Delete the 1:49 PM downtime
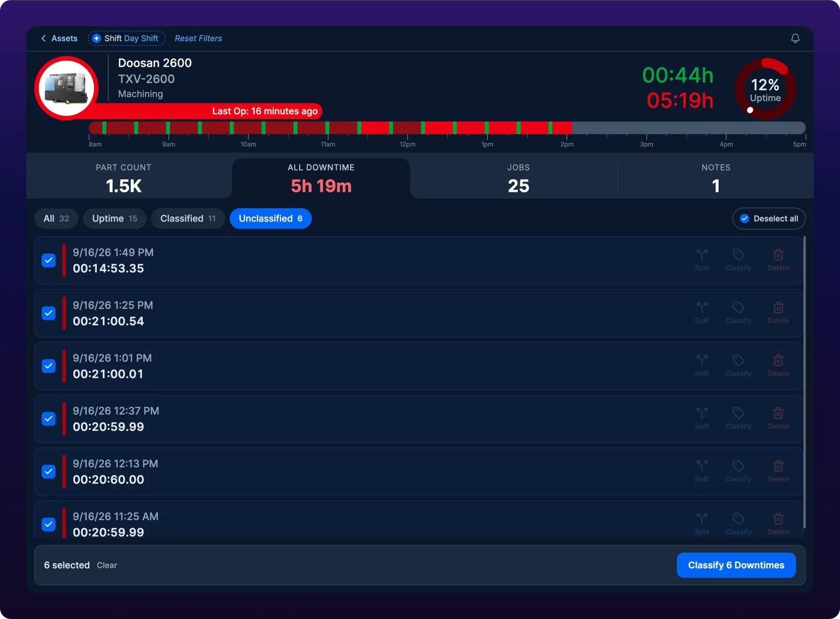The image size is (840, 619). point(778,260)
